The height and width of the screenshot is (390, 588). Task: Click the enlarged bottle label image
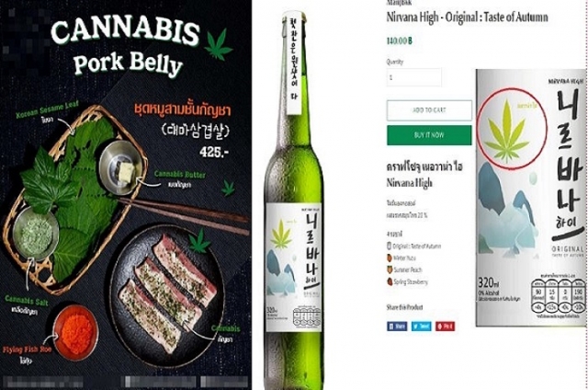(x=531, y=198)
